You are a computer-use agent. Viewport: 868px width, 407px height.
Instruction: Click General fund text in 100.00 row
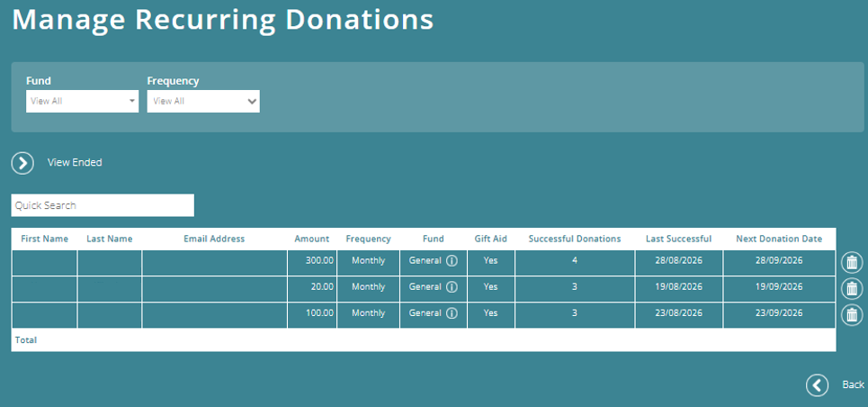coord(425,312)
